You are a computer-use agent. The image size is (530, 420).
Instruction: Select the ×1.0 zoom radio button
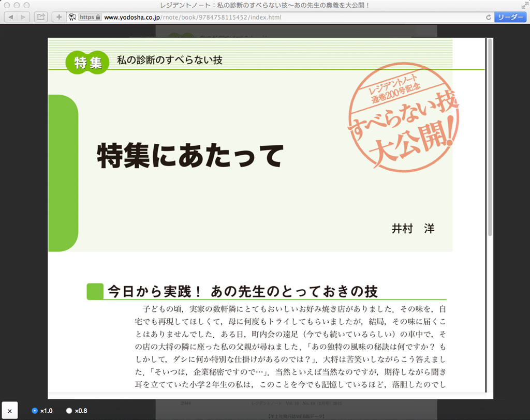tap(35, 411)
